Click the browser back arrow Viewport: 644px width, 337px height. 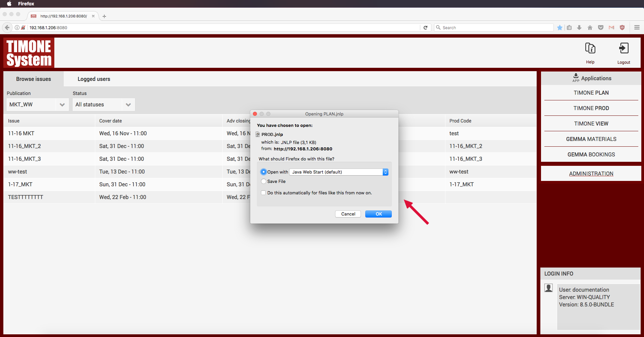point(7,28)
